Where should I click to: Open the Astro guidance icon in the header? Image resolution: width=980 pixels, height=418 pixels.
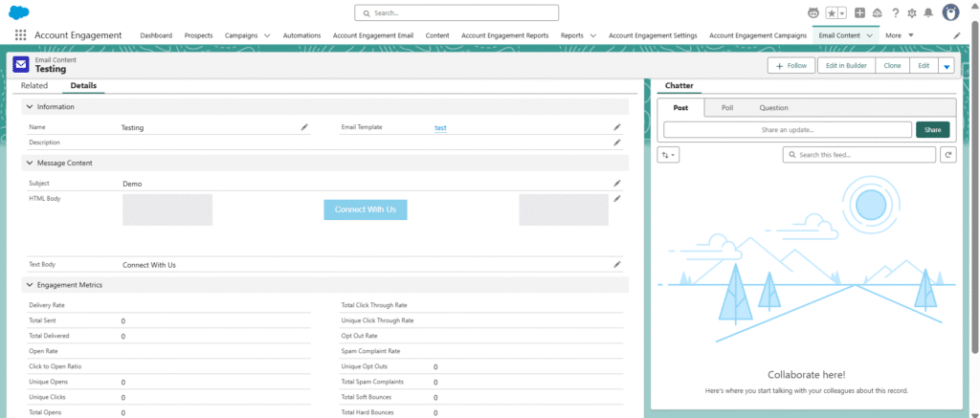(x=813, y=13)
